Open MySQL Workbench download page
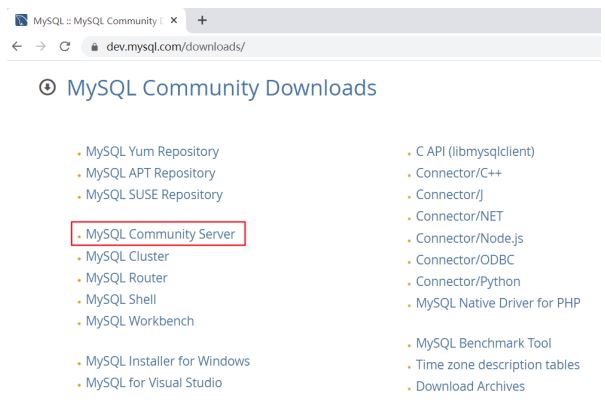 (x=140, y=321)
